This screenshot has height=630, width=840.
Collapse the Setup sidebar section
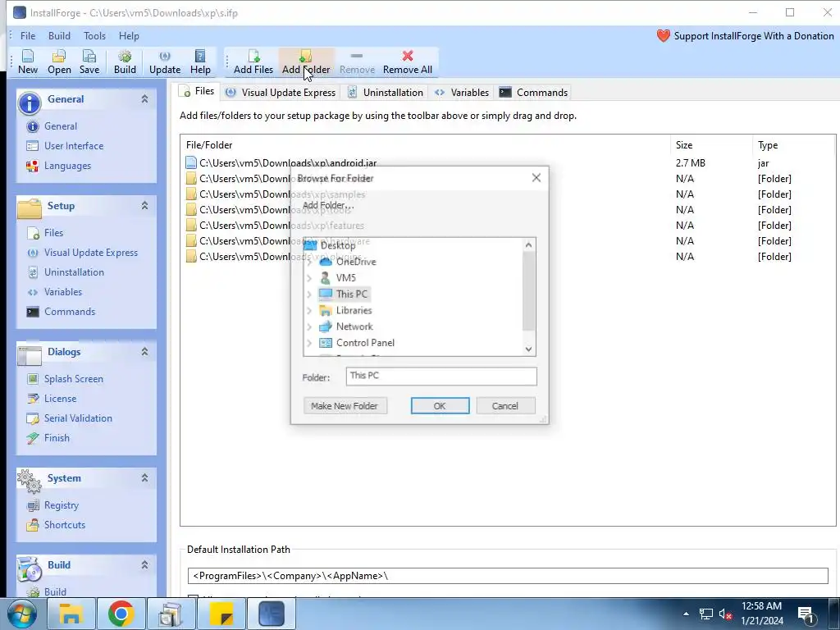144,206
